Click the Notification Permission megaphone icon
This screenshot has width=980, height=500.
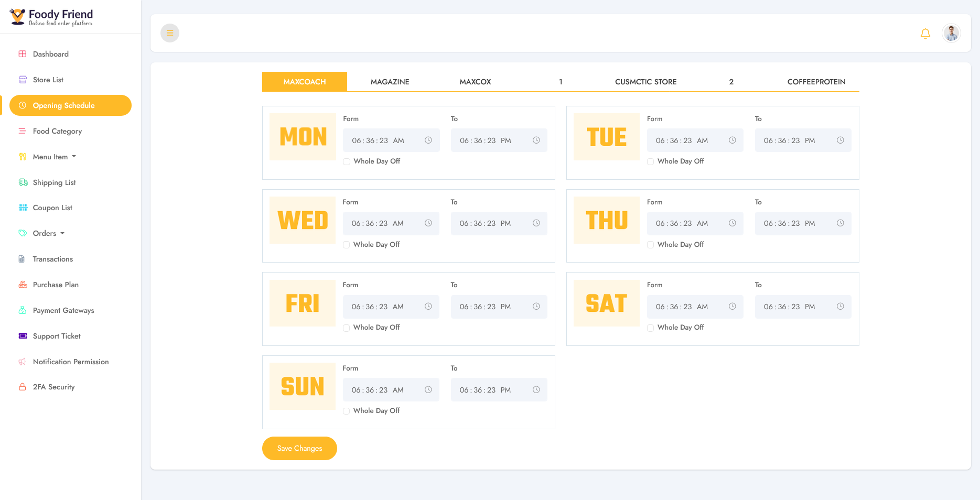[23, 362]
